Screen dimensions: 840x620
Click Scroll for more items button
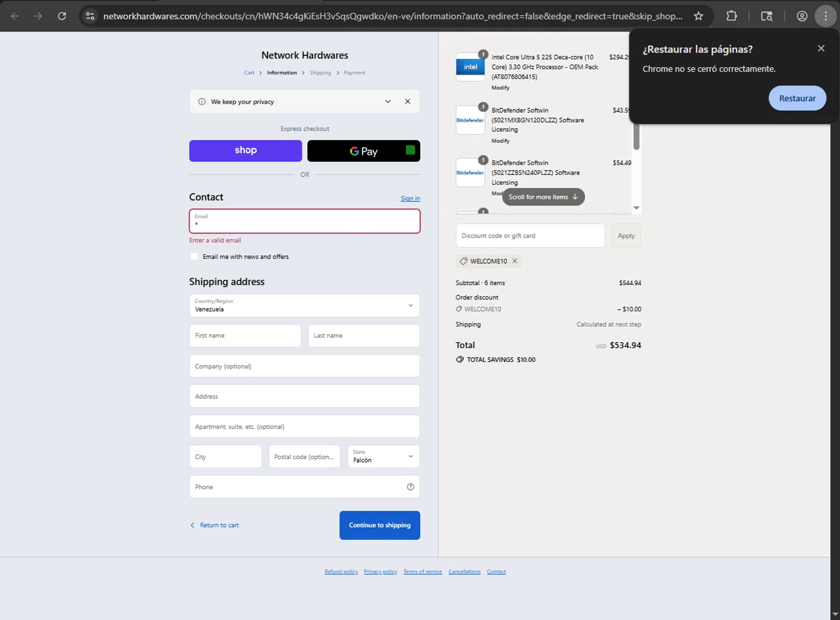click(x=543, y=197)
